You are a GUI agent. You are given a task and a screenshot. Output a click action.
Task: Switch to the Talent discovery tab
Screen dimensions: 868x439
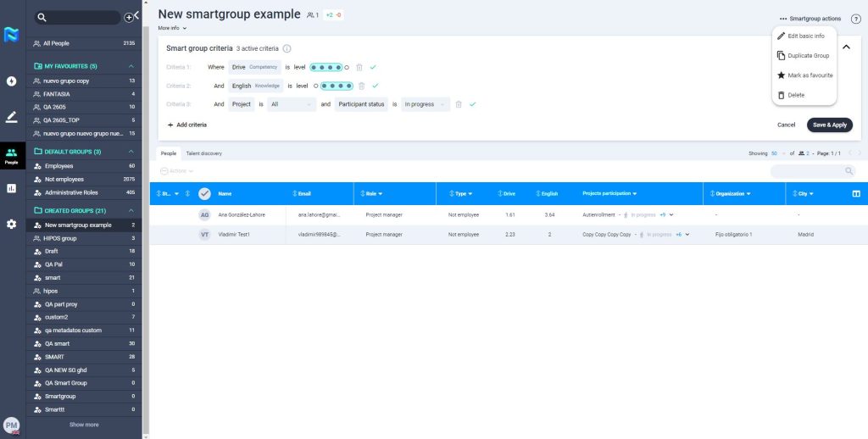pyautogui.click(x=204, y=153)
